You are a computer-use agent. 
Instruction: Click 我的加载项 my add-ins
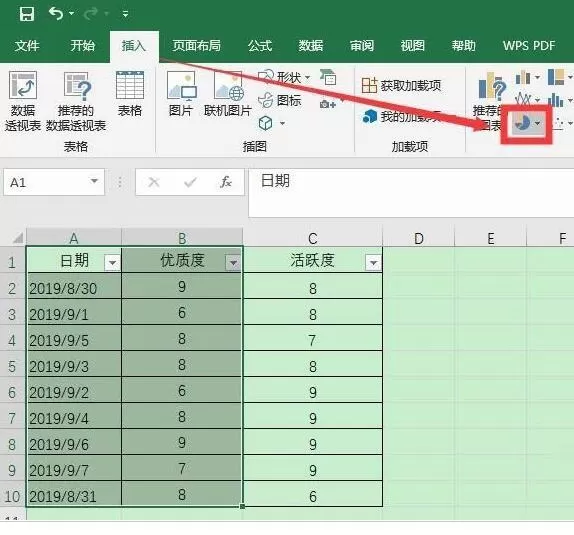[x=401, y=116]
